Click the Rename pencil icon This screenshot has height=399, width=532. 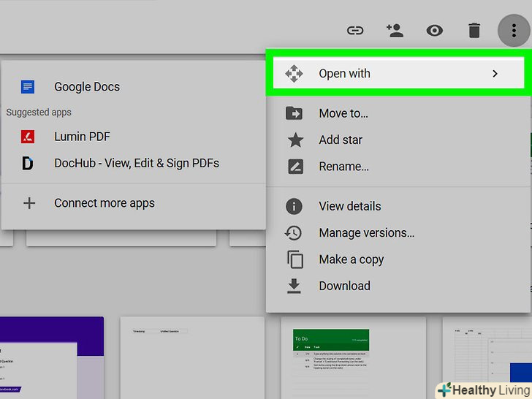click(x=295, y=167)
